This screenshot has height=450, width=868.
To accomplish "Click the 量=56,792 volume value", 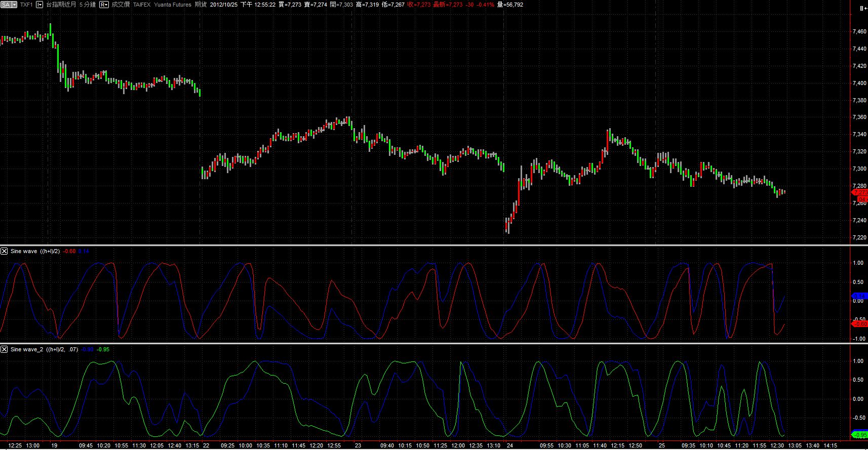I will tap(510, 5).
